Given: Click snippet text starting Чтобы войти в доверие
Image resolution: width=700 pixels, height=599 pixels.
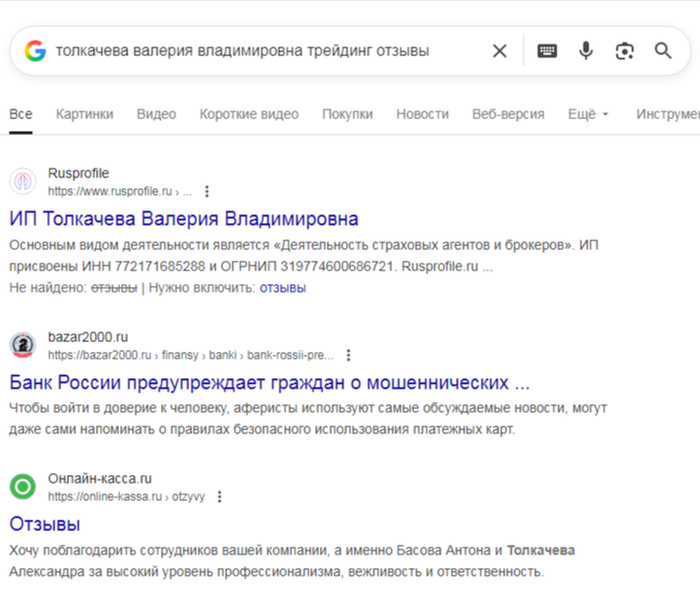Looking at the screenshot, I should point(308,419).
